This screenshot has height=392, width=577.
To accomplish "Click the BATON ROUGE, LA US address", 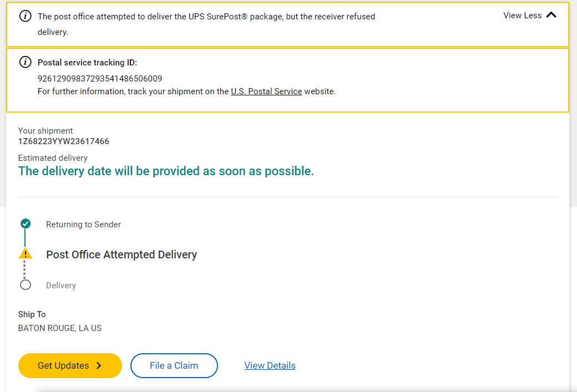I will coord(60,328).
